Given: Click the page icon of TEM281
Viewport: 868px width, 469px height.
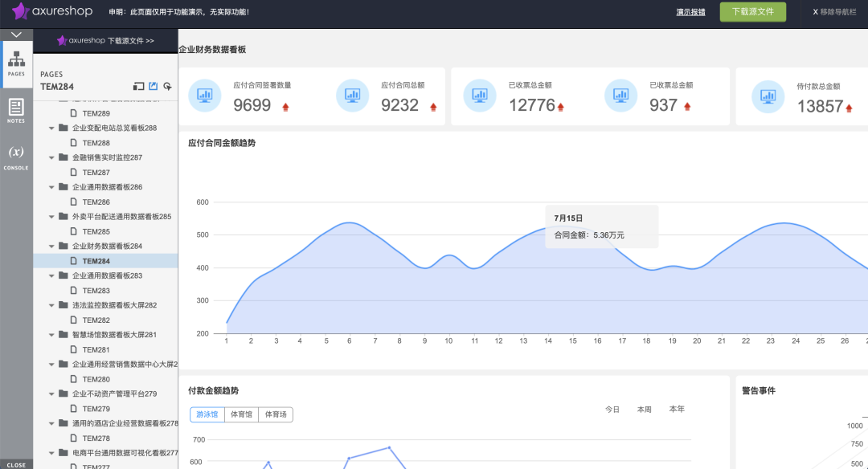Looking at the screenshot, I should point(74,349).
